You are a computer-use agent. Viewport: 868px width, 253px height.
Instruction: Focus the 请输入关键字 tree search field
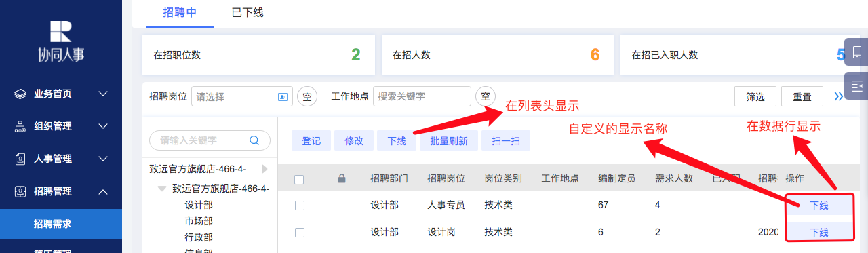(x=210, y=140)
